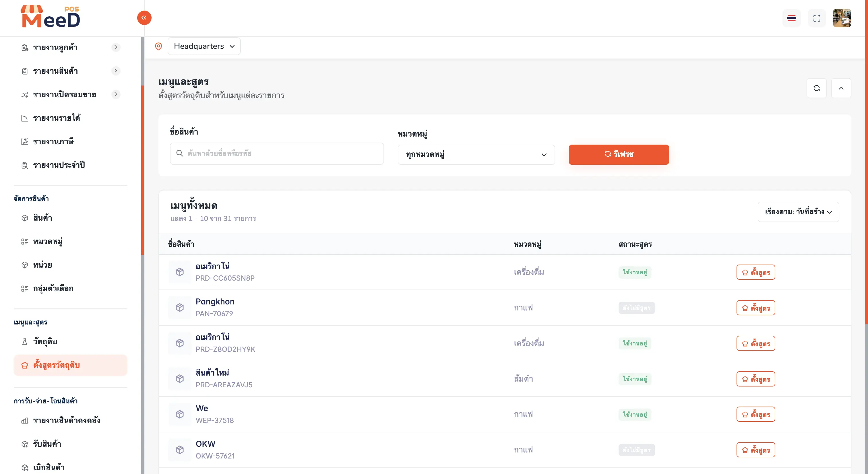Click the reload icon beside page title
This screenshot has height=474, width=868.
click(816, 88)
